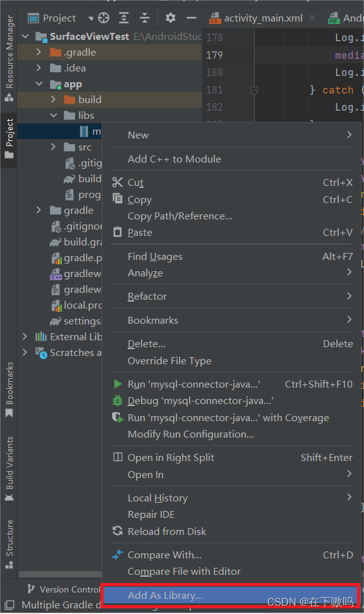
Task: Open Project panel settings gear
Action: tap(171, 18)
